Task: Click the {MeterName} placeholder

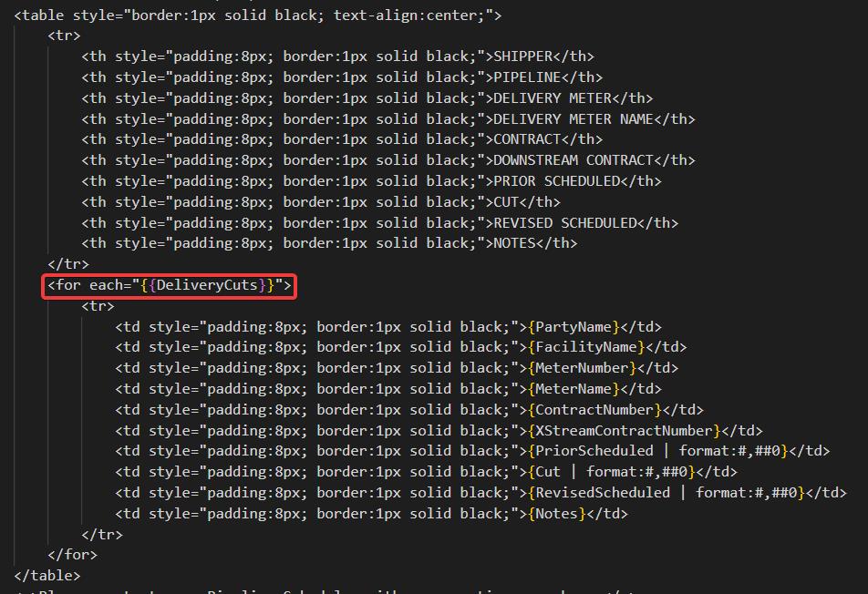Action: click(573, 389)
